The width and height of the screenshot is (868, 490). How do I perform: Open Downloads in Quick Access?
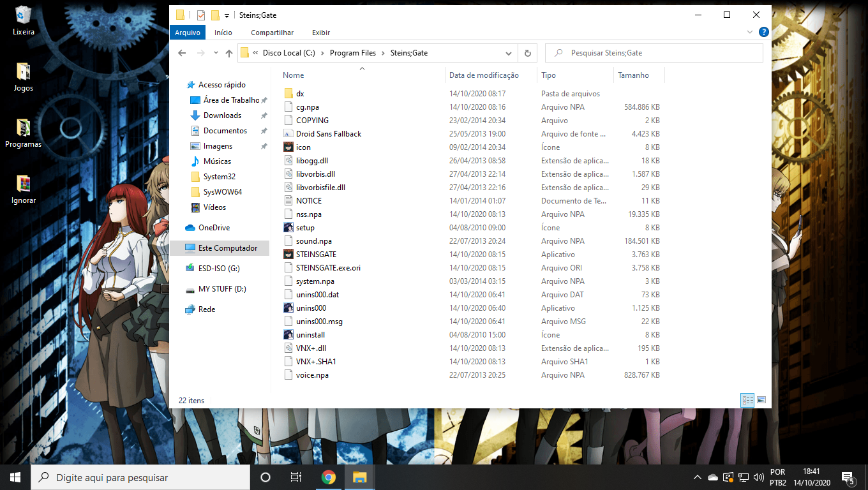point(222,115)
